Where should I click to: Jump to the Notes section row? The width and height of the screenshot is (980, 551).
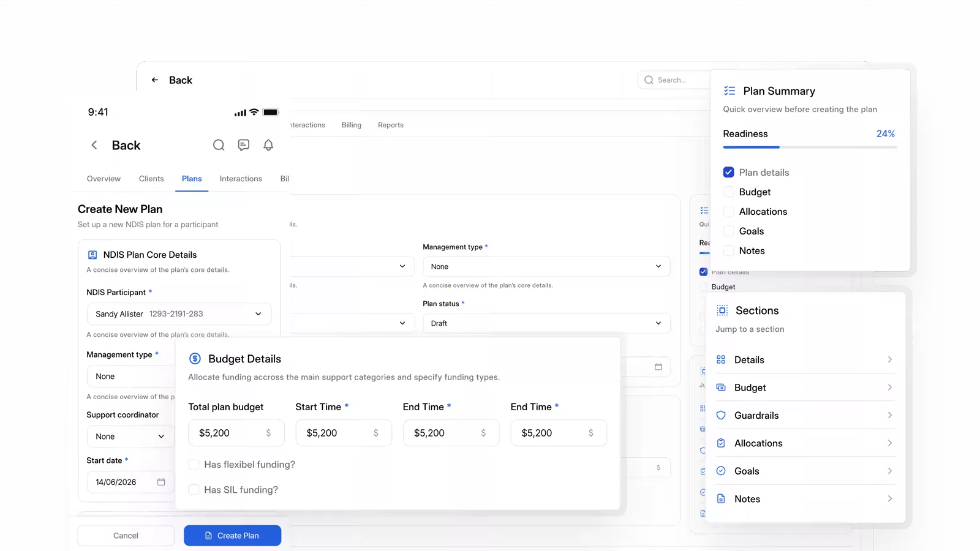pyautogui.click(x=805, y=499)
